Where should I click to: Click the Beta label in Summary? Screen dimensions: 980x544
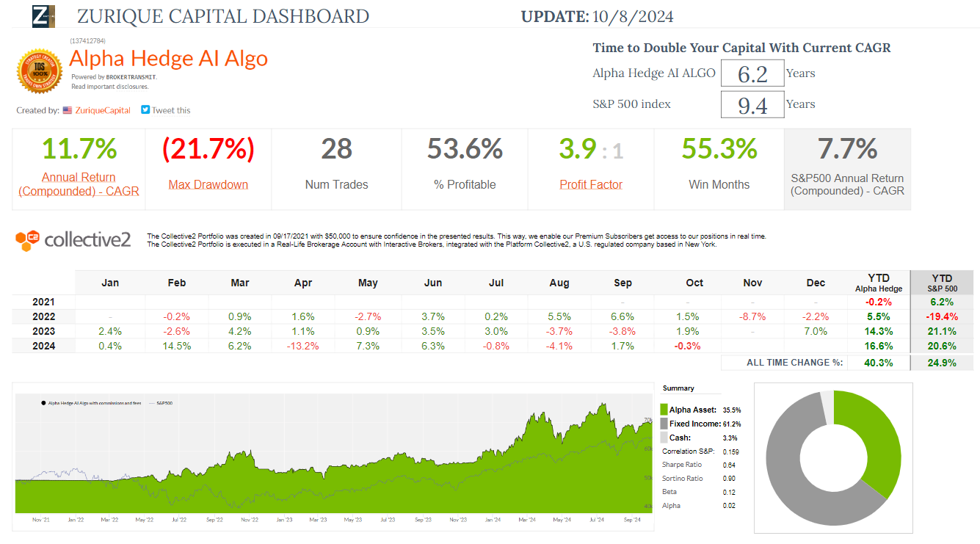[669, 492]
